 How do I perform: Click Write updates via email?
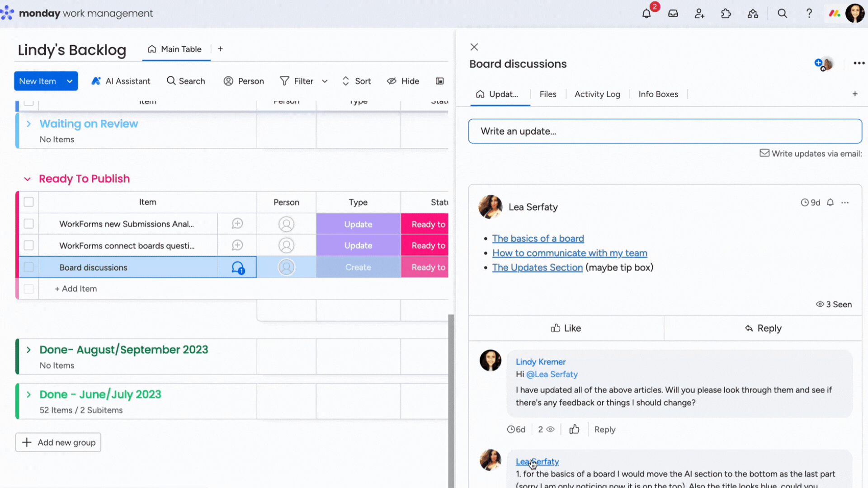click(x=811, y=154)
